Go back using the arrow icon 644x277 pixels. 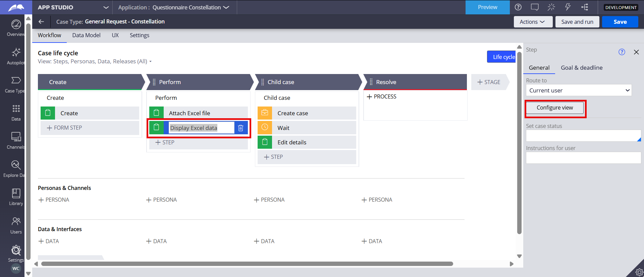41,21
